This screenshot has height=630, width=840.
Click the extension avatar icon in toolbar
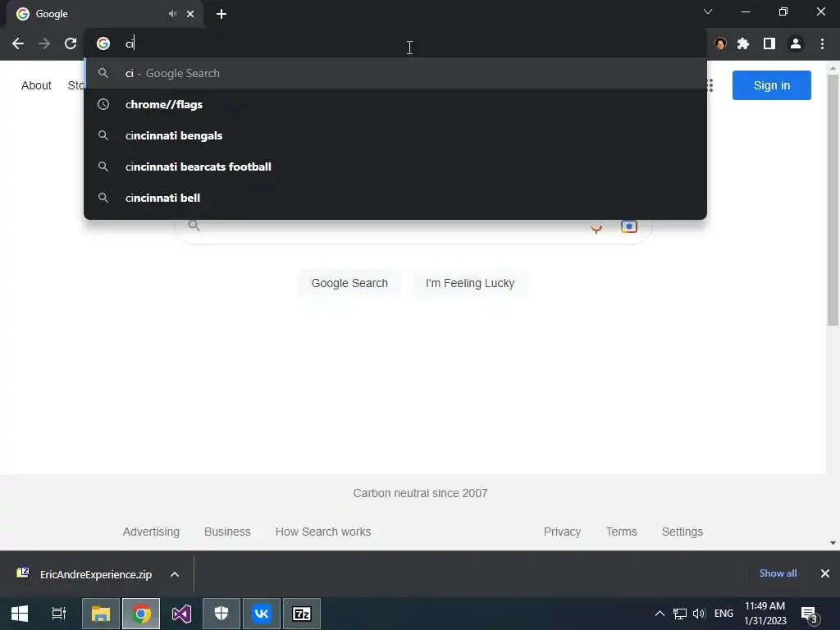(x=720, y=43)
